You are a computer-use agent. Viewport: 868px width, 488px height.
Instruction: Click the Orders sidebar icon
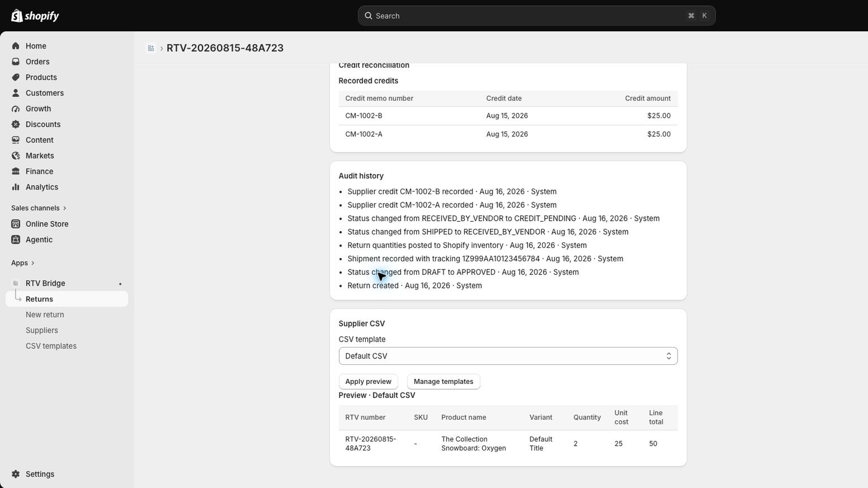pyautogui.click(x=16, y=62)
